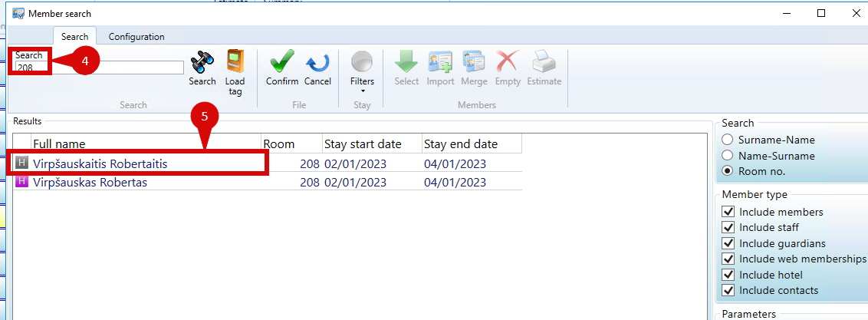Toggle Include hotel checkbox

728,275
